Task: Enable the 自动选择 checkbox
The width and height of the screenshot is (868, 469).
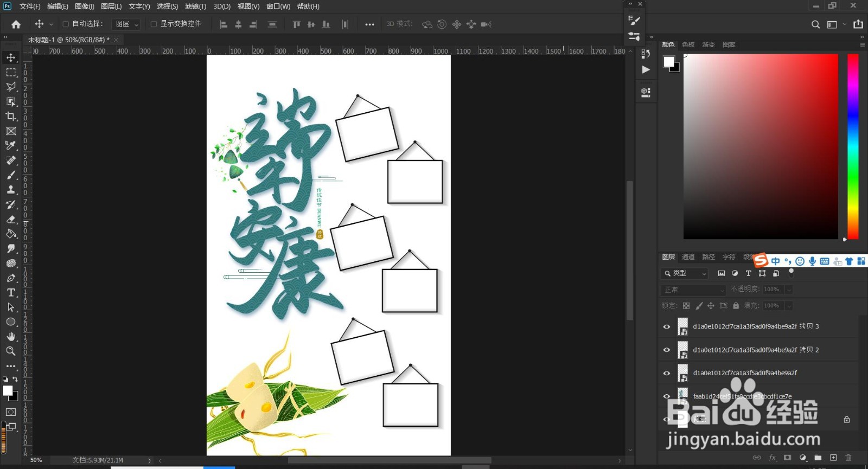Action: [66, 24]
